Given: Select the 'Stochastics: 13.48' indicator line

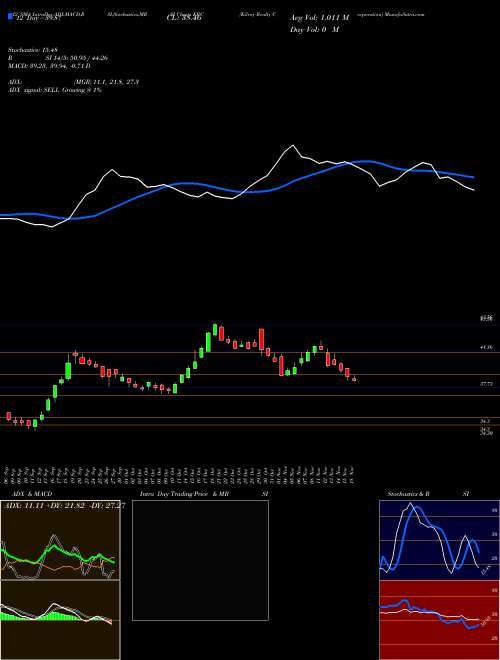Looking at the screenshot, I should pyautogui.click(x=33, y=50).
